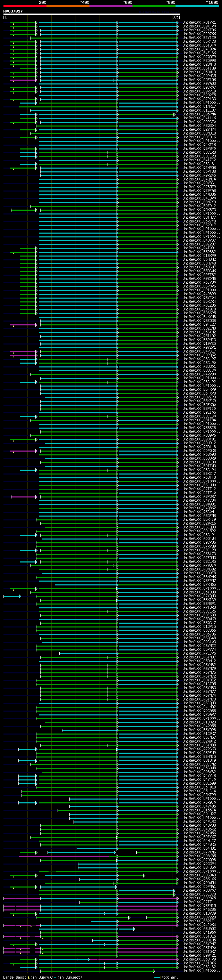Select the UniRef100_Q9V3G1 label
The width and height of the screenshot is (222, 980).
[199, 183]
